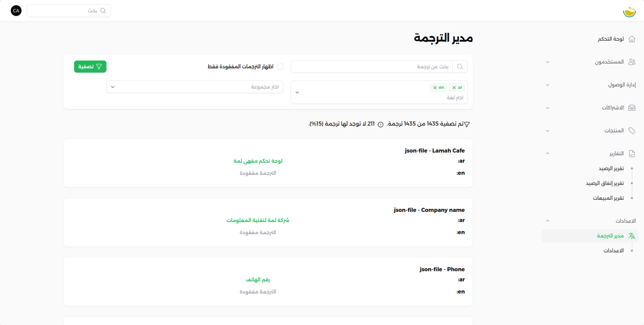Click the top bar search magnifier icon
The width and height of the screenshot is (644, 325).
pos(103,11)
